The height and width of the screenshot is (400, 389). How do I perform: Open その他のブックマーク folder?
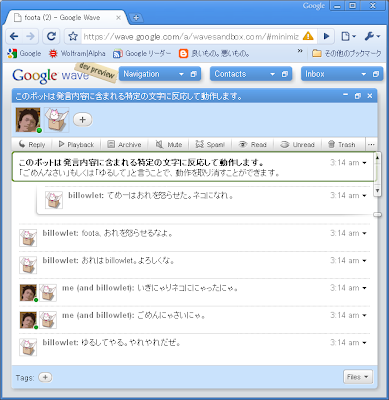click(347, 53)
